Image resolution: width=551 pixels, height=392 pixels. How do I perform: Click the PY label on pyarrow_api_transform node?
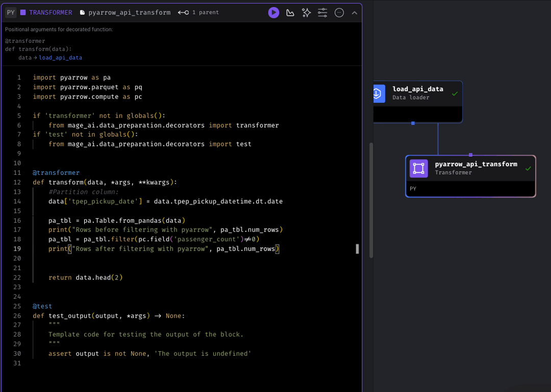(413, 189)
